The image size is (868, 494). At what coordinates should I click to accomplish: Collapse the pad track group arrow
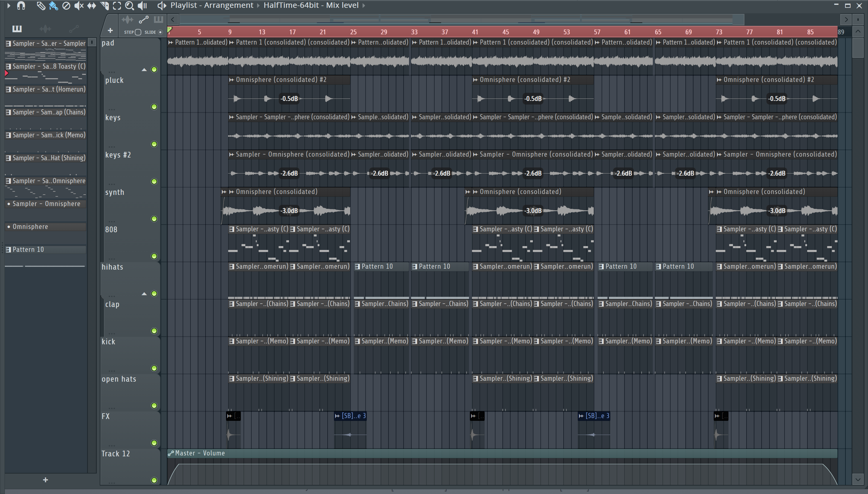144,70
